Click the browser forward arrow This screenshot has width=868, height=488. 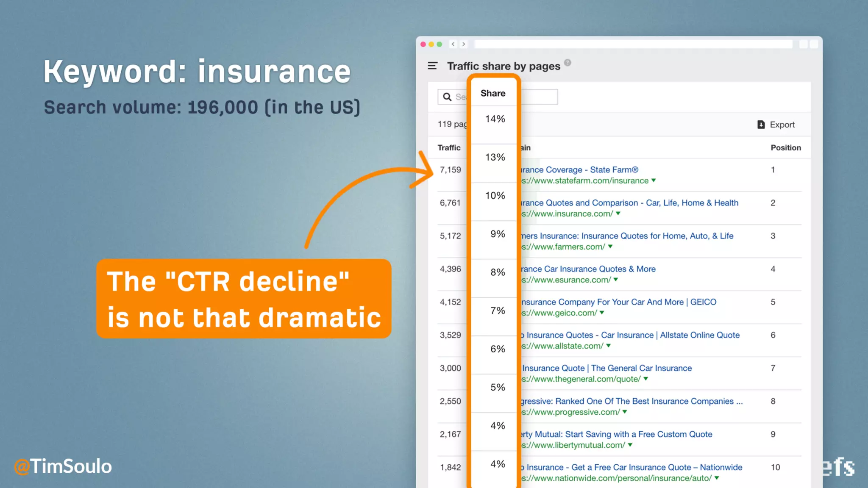(x=464, y=44)
